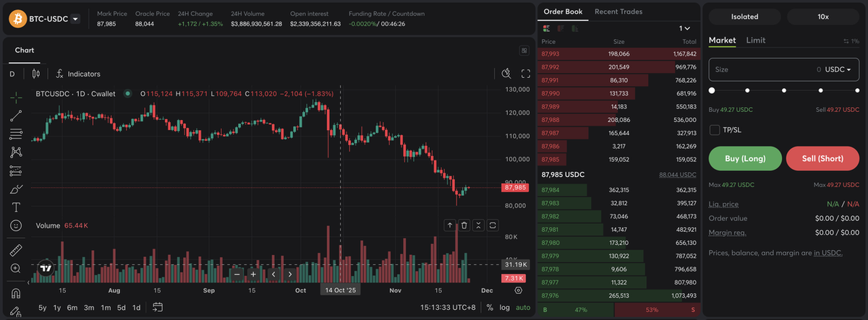Viewport: 868px width, 320px height.
Task: Zoom out the chart with minus button
Action: click(237, 274)
